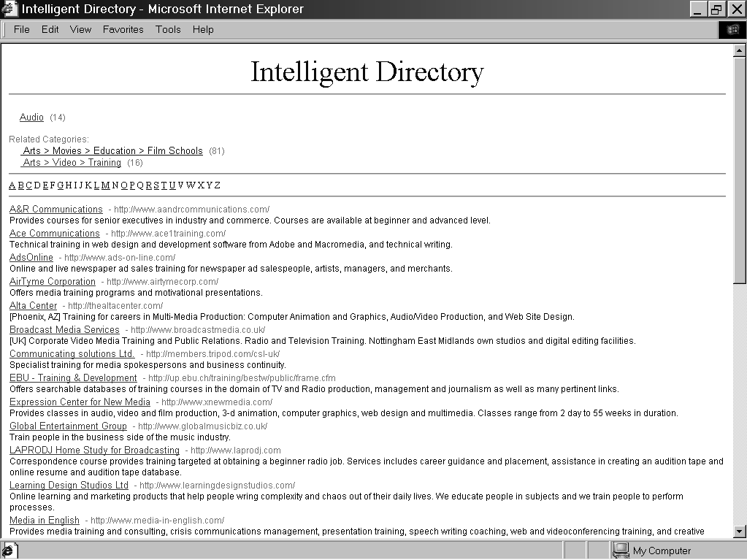This screenshot has width=747, height=560.
Task: Open the Favorites menu
Action: click(123, 29)
